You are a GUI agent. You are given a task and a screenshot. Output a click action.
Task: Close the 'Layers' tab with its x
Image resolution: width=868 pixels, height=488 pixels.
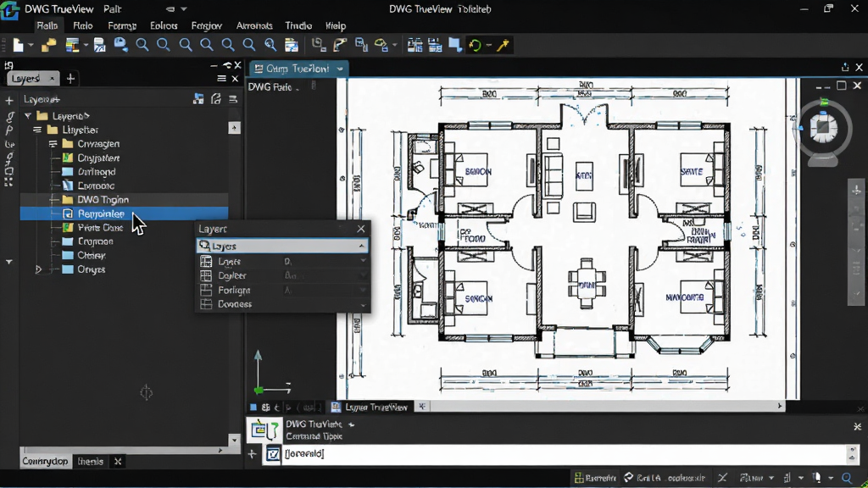tap(52, 79)
